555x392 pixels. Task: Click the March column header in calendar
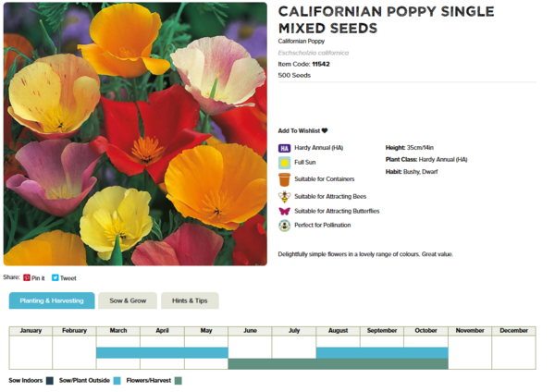click(x=118, y=330)
